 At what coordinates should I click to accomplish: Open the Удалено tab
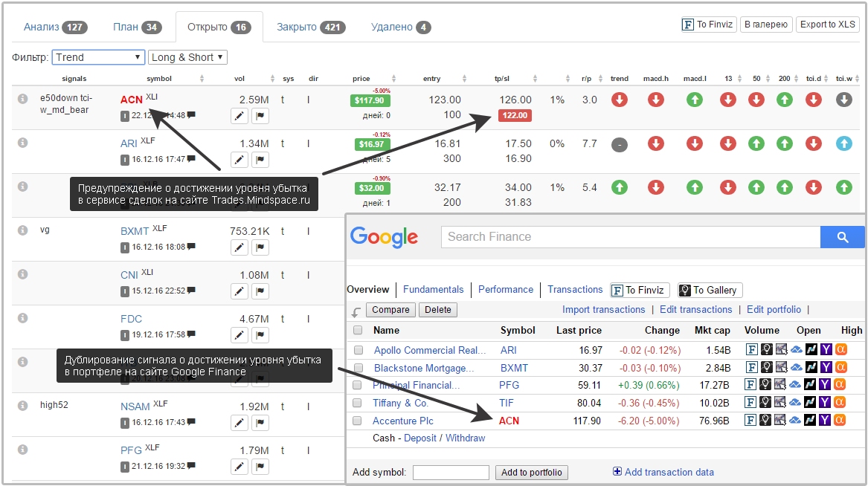coord(400,27)
